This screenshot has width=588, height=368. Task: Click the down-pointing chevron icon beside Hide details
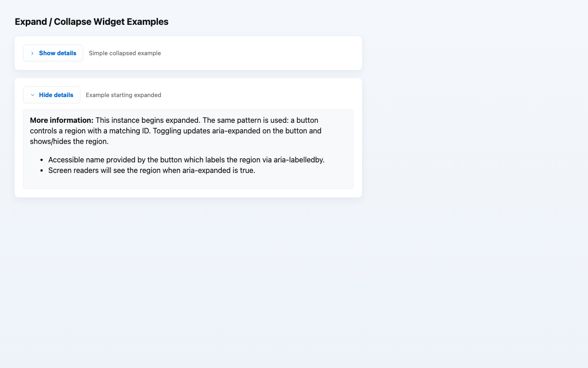tap(32, 95)
